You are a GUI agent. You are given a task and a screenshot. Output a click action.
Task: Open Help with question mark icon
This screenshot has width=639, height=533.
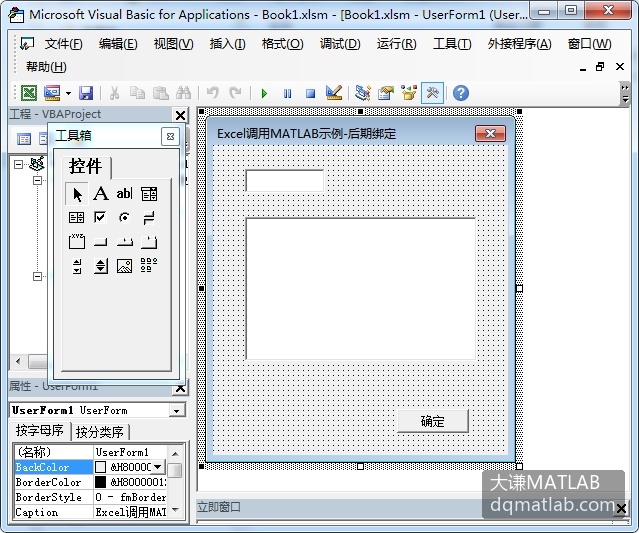pos(461,93)
